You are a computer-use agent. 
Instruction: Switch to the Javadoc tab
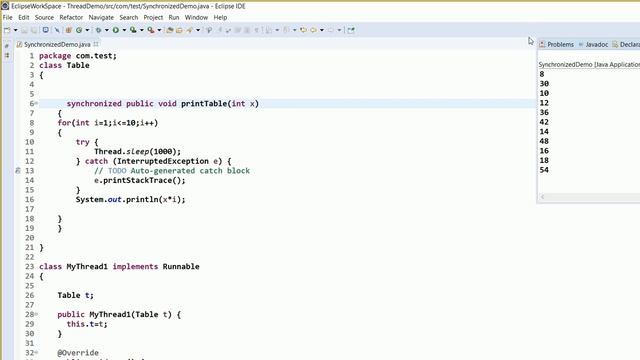(x=593, y=44)
